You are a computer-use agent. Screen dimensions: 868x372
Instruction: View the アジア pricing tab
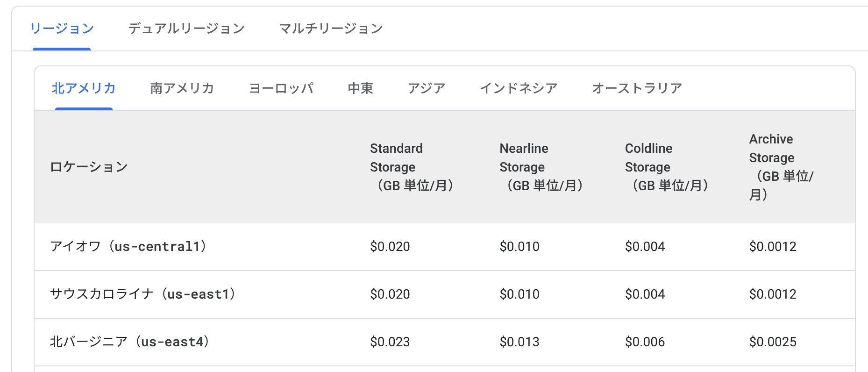[427, 88]
